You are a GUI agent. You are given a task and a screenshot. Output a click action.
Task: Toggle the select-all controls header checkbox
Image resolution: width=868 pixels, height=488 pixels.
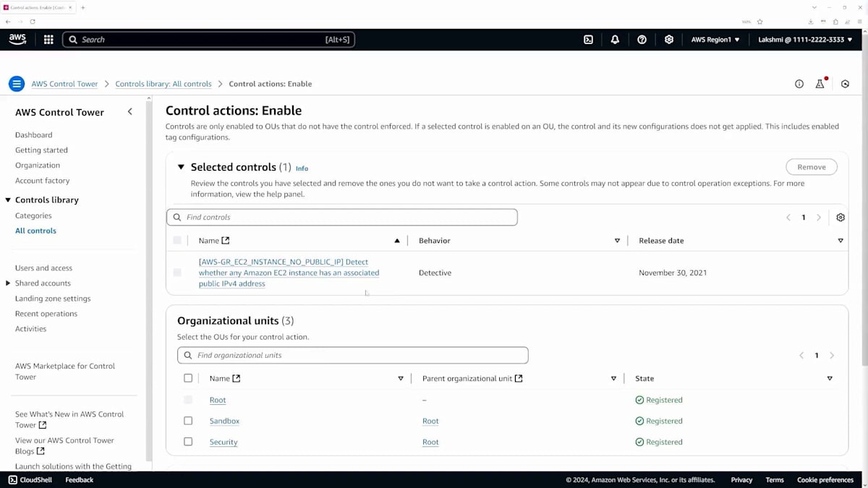click(x=177, y=241)
